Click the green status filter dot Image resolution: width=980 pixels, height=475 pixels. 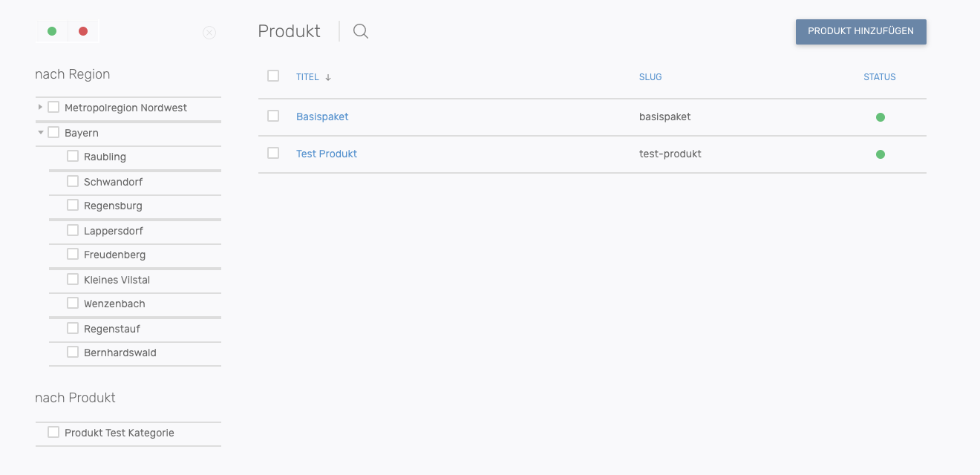(52, 31)
